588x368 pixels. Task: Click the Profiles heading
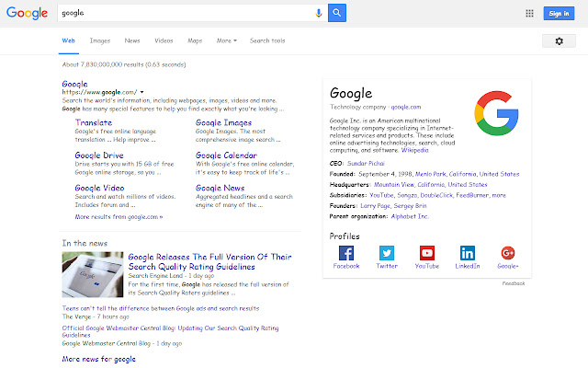pyautogui.click(x=345, y=236)
